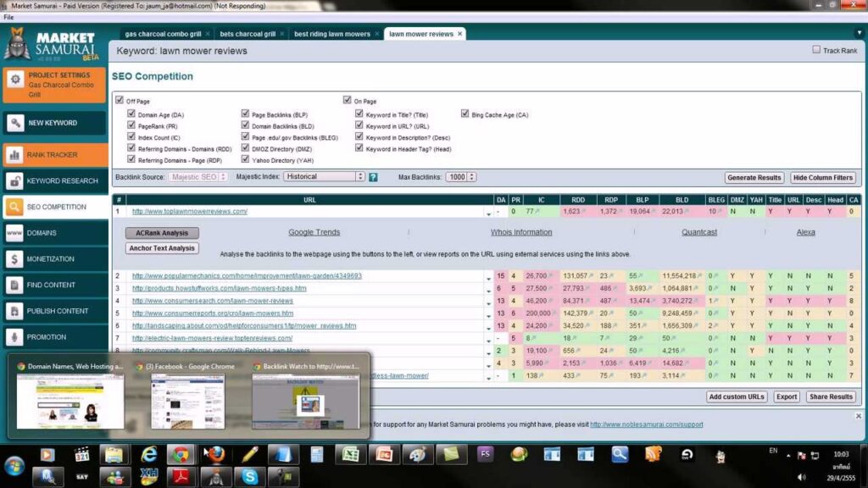Screen dimensions: 868x488
Task: Uncheck Domain Age (DA)
Action: pyautogui.click(x=131, y=114)
